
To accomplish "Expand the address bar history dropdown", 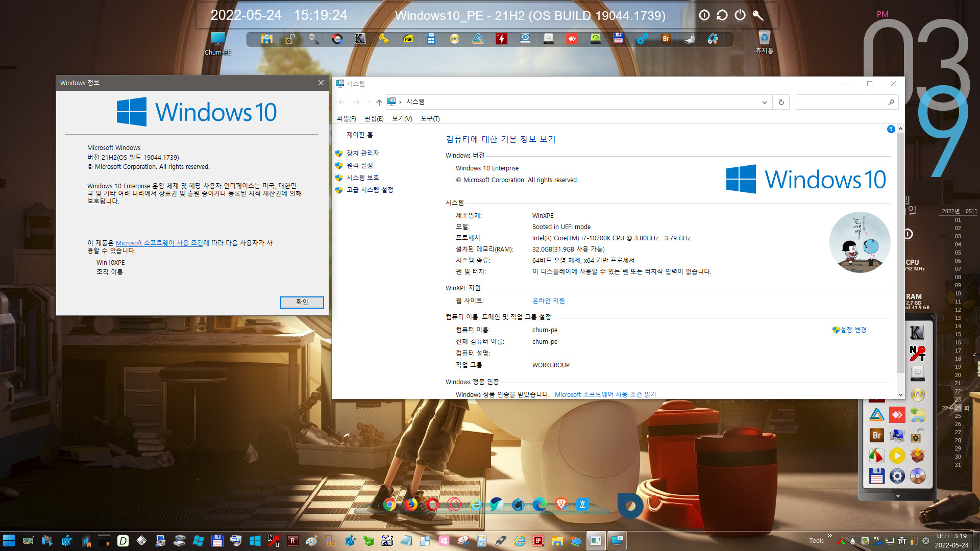I will [x=764, y=102].
